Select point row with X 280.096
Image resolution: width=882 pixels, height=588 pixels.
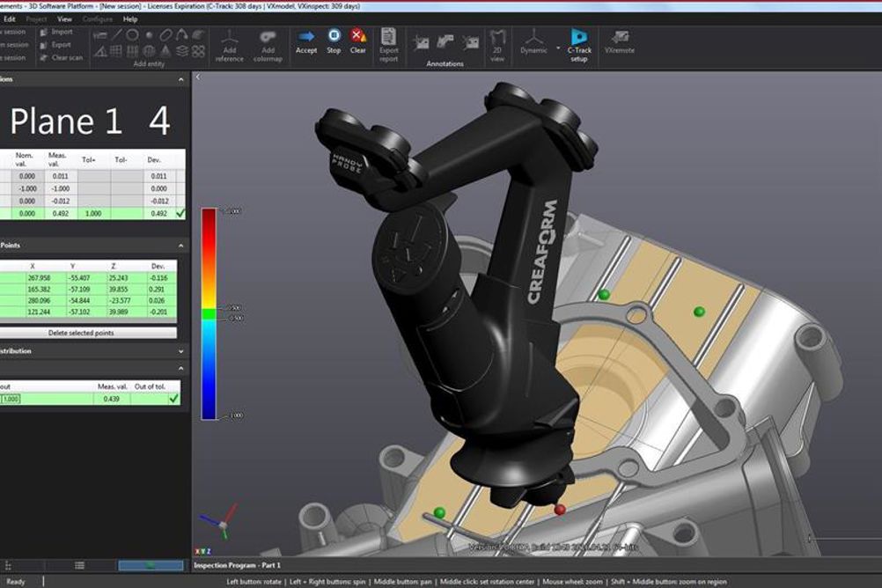tap(88, 300)
